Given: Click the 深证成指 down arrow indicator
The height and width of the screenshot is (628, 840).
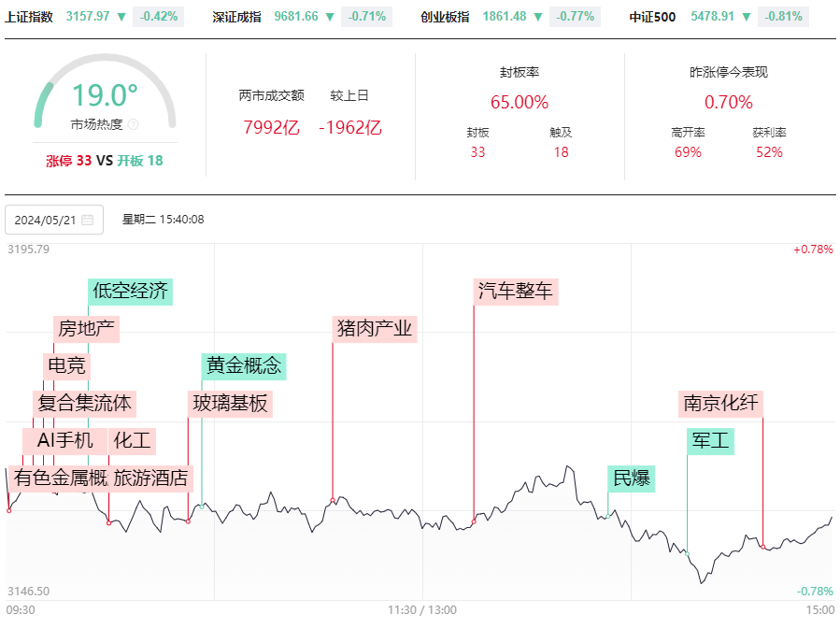Looking at the screenshot, I should click(330, 17).
